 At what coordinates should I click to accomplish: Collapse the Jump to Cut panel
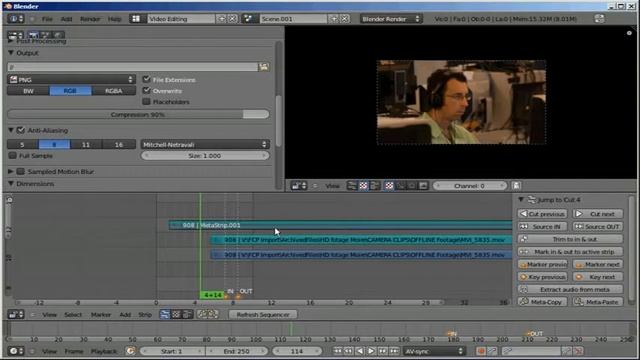(521, 200)
